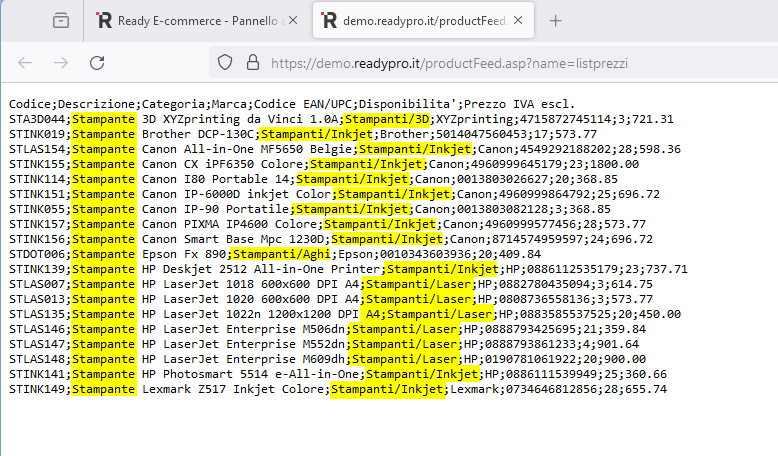Image resolution: width=778 pixels, height=456 pixels.
Task: Click highlighted category 'Stampanti/Aghi'
Action: point(282,254)
